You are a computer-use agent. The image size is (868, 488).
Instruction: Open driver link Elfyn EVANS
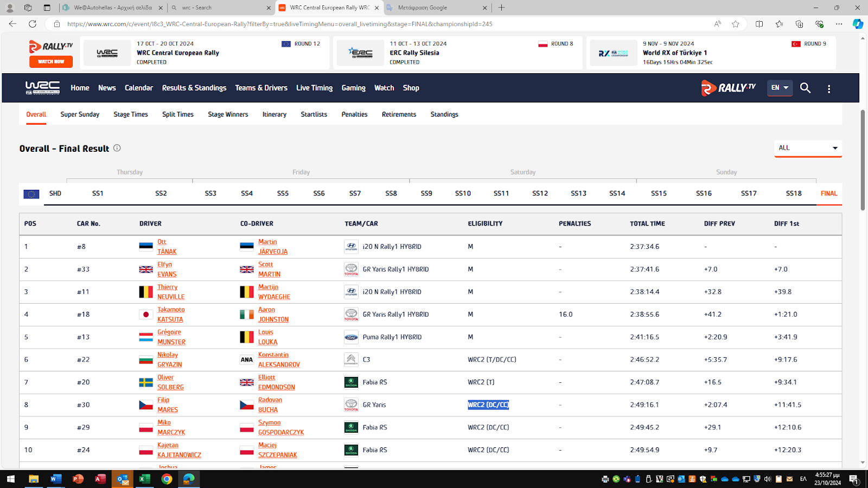pyautogui.click(x=167, y=269)
